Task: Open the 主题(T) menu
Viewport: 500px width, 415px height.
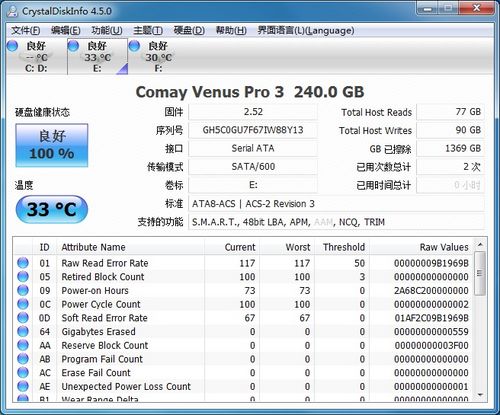Action: (148, 30)
